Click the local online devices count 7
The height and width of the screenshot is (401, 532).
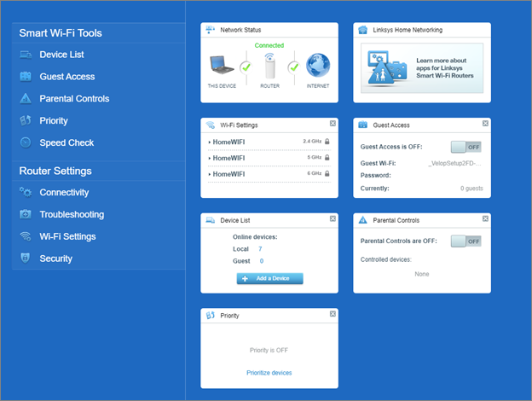[x=260, y=249]
